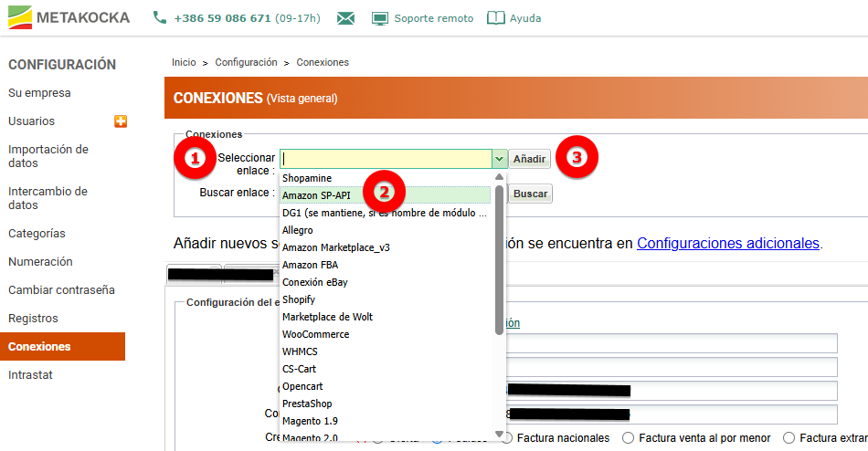This screenshot has width=868, height=451.
Task: Open Usuarios in sidebar
Action: 32,121
